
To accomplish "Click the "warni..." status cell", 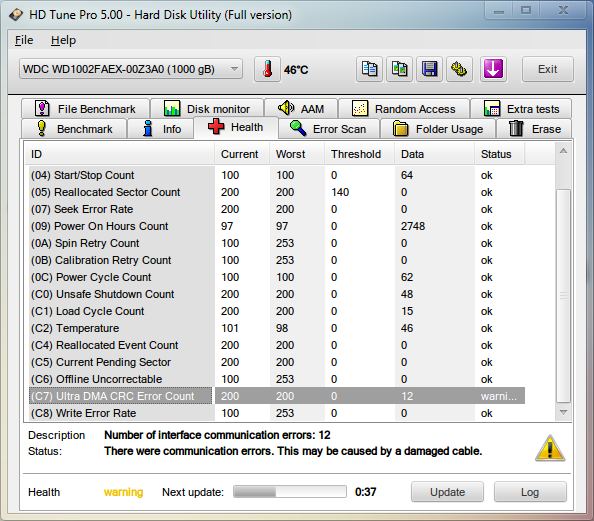I will [499, 396].
